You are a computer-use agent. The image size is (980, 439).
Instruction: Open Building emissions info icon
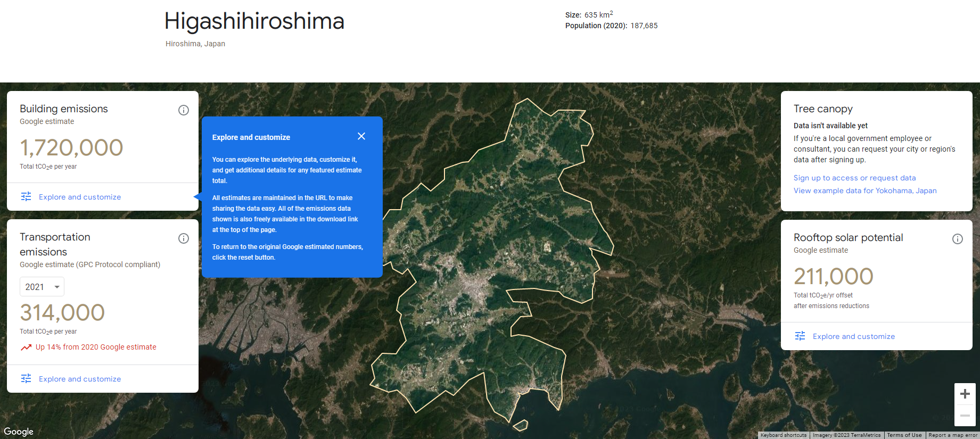click(x=184, y=110)
